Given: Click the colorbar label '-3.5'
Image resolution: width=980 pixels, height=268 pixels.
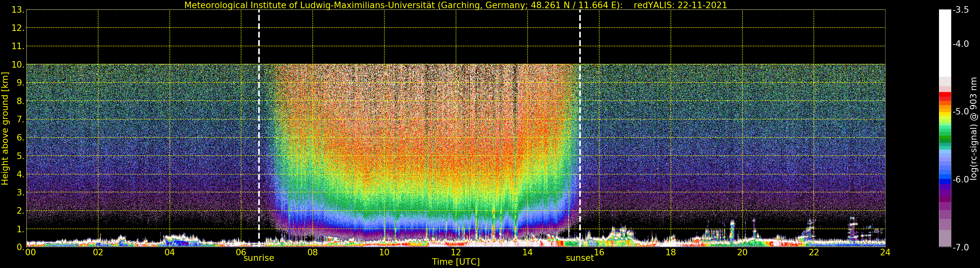Looking at the screenshot, I should tap(960, 10).
